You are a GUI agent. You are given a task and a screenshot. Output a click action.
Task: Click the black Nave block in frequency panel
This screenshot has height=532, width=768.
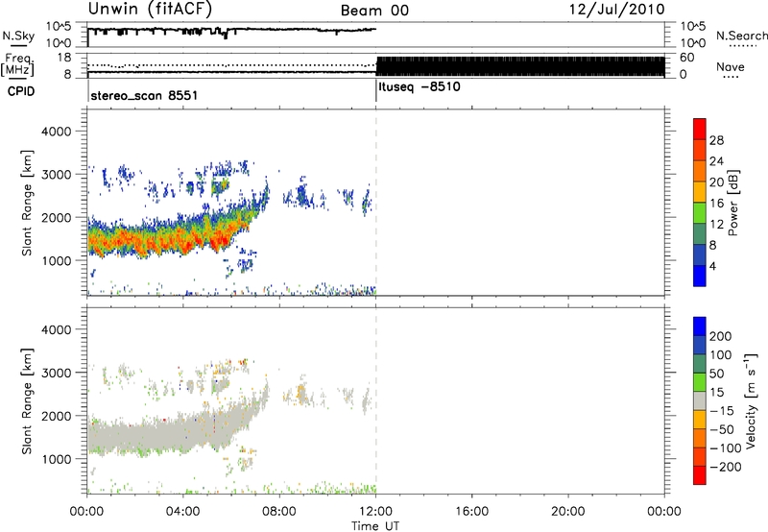point(520,66)
